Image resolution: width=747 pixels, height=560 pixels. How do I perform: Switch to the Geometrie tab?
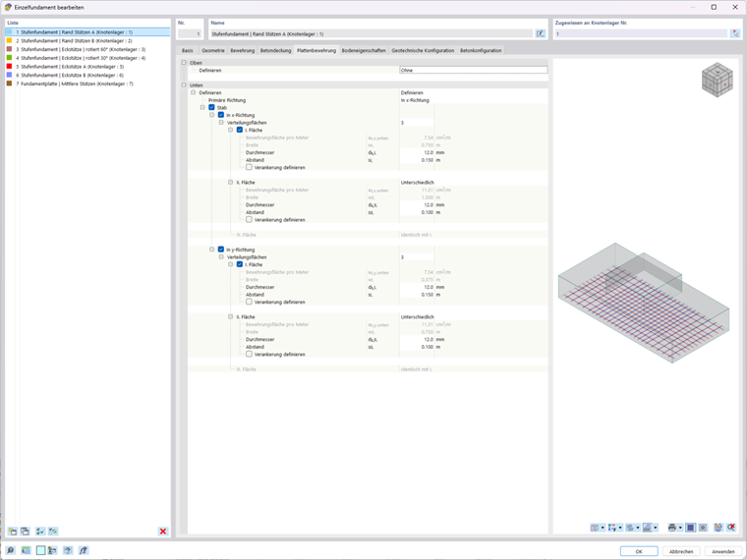point(213,50)
